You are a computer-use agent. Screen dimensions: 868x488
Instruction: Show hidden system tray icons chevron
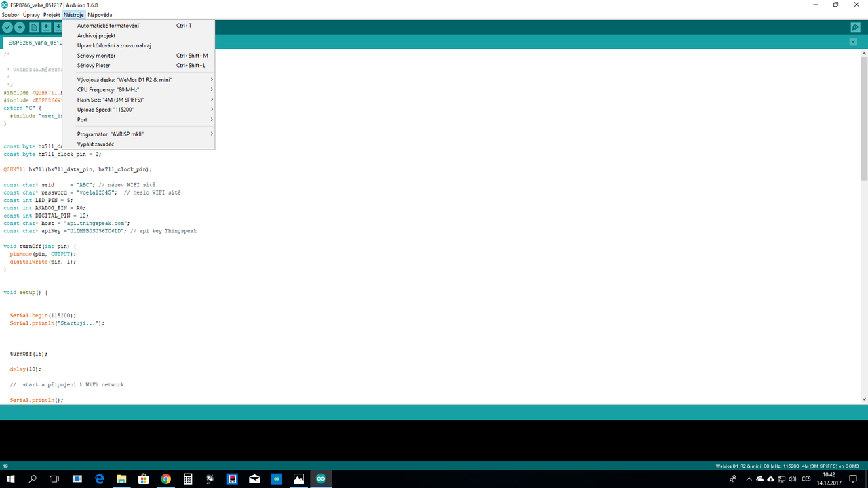tap(748, 479)
